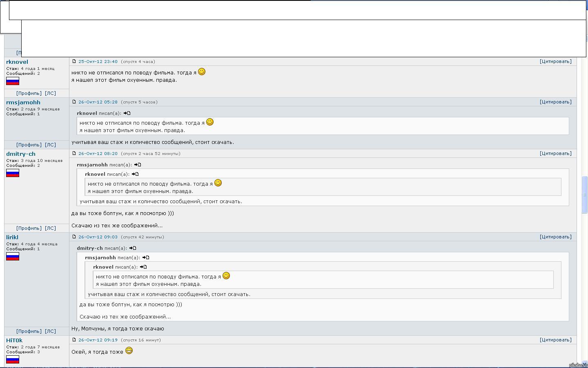Click the arrow icon after 'rknovel писал(а):' in rmsjarnohh's post
Screen dimensions: 588x368
(127, 113)
